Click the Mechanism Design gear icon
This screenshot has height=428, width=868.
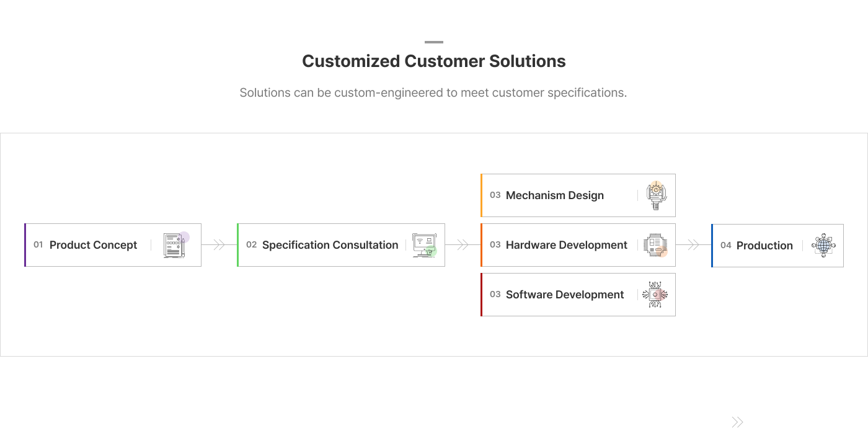pyautogui.click(x=655, y=195)
